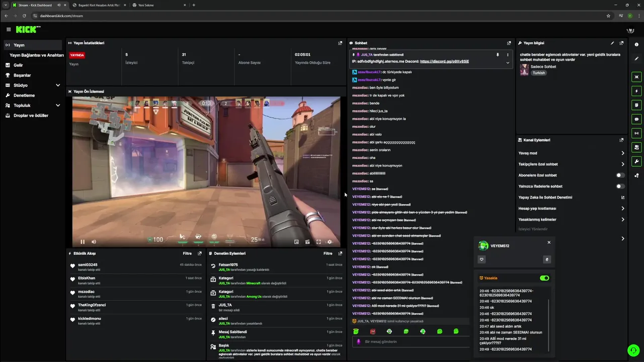Toggle channel actions widget in right sidebar
The height and width of the screenshot is (362, 644).
coord(636,147)
